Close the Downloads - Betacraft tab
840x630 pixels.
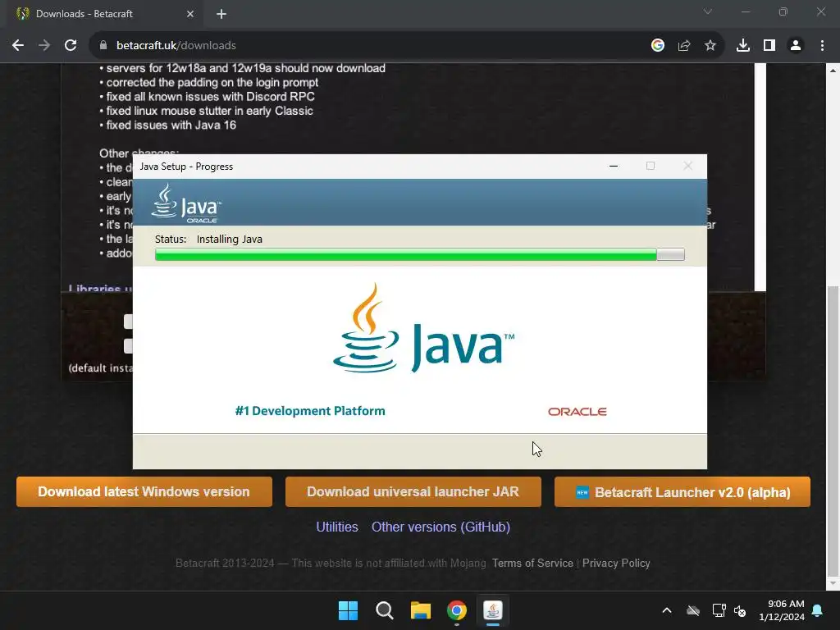coord(190,14)
